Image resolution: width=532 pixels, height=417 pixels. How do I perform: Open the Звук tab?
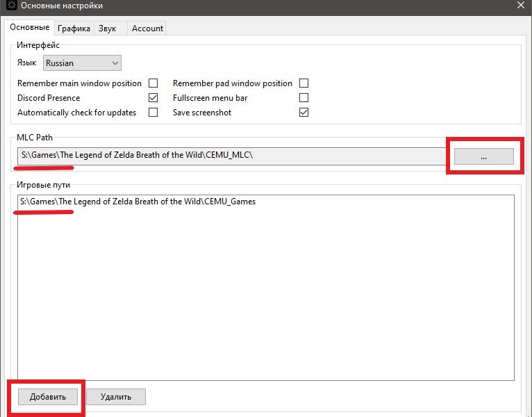pos(107,28)
